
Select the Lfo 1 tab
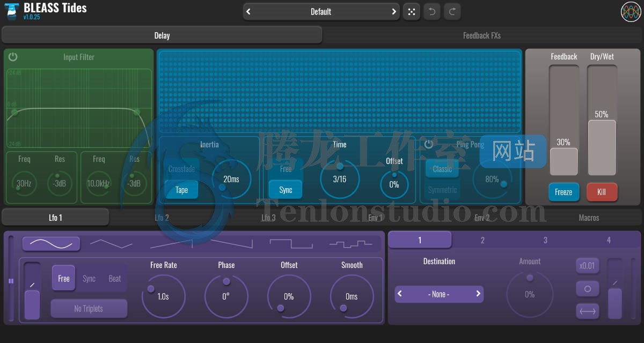pyautogui.click(x=55, y=218)
